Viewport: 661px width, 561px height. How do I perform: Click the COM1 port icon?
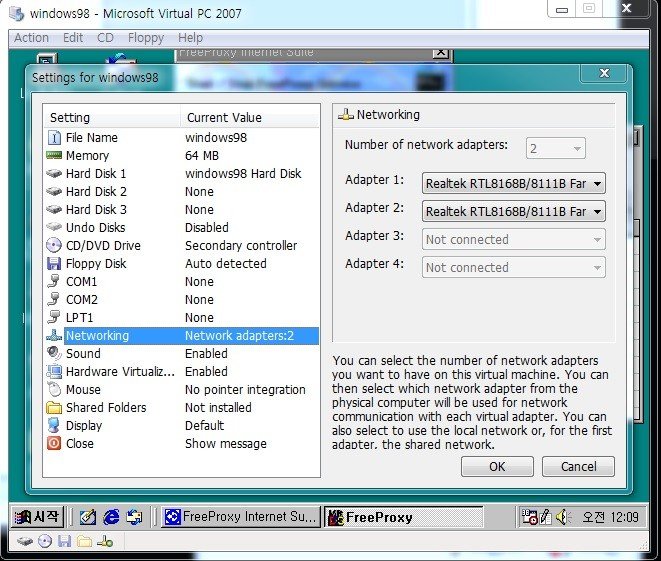(x=54, y=281)
